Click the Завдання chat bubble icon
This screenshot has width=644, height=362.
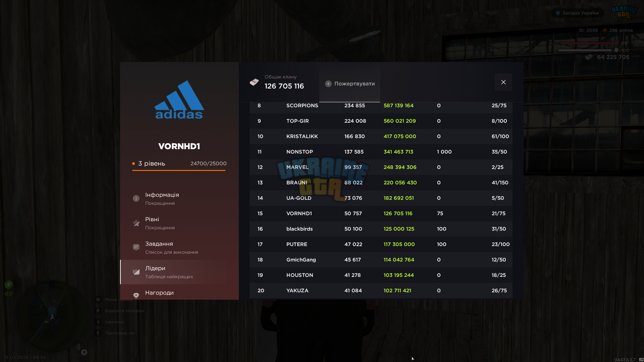pyautogui.click(x=136, y=247)
